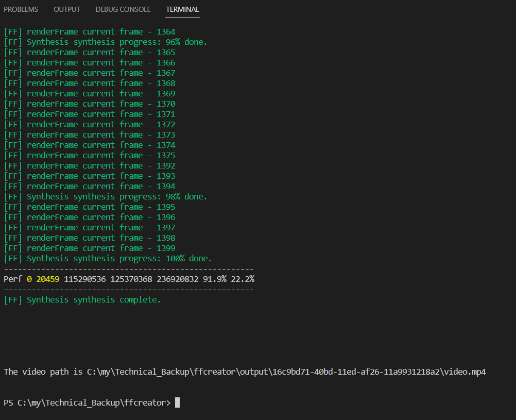This screenshot has width=516, height=420.
Task: Click the renderFrame line for frame 1399
Action: (x=90, y=247)
